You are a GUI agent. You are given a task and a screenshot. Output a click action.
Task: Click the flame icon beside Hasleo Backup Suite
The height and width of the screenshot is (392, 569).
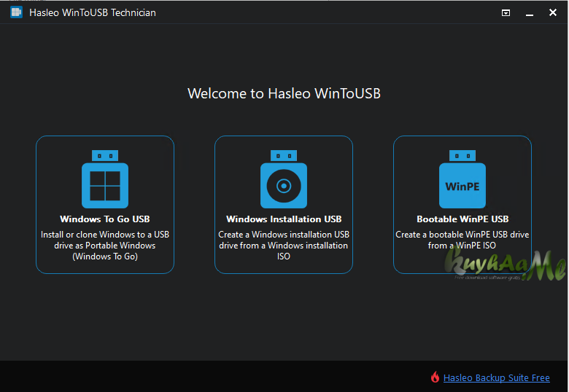435,377
